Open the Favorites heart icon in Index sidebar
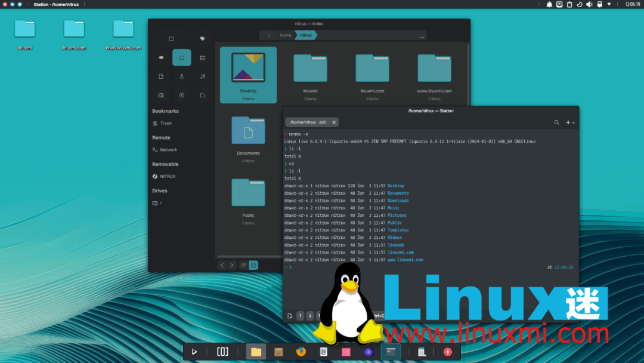This screenshot has height=363, width=644. [203, 39]
